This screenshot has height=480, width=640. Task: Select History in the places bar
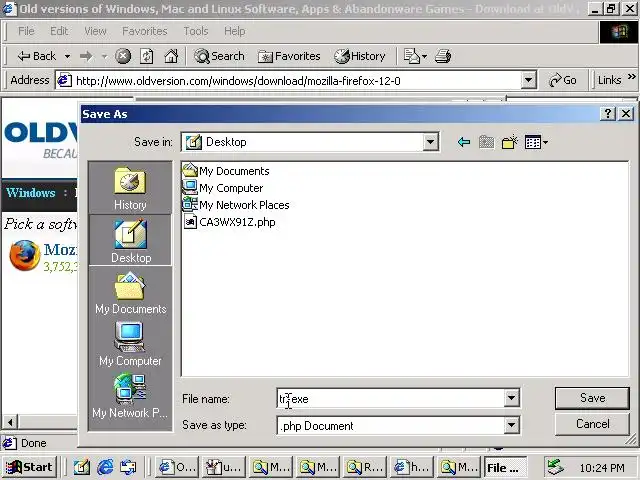coord(130,189)
